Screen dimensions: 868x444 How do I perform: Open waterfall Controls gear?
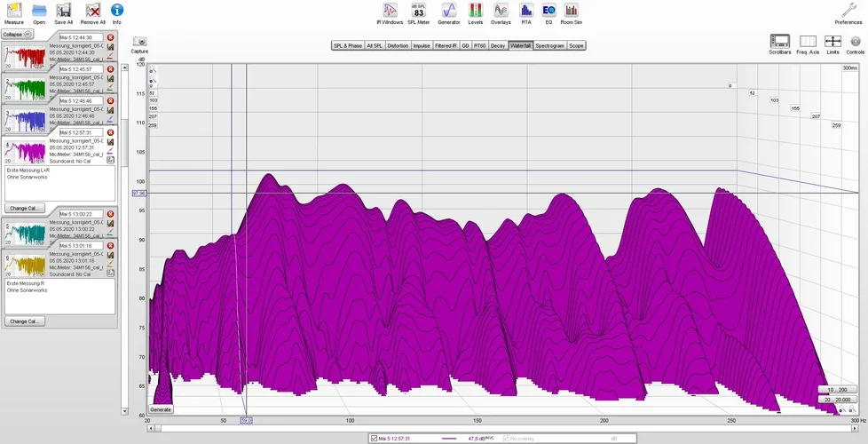tap(856, 42)
